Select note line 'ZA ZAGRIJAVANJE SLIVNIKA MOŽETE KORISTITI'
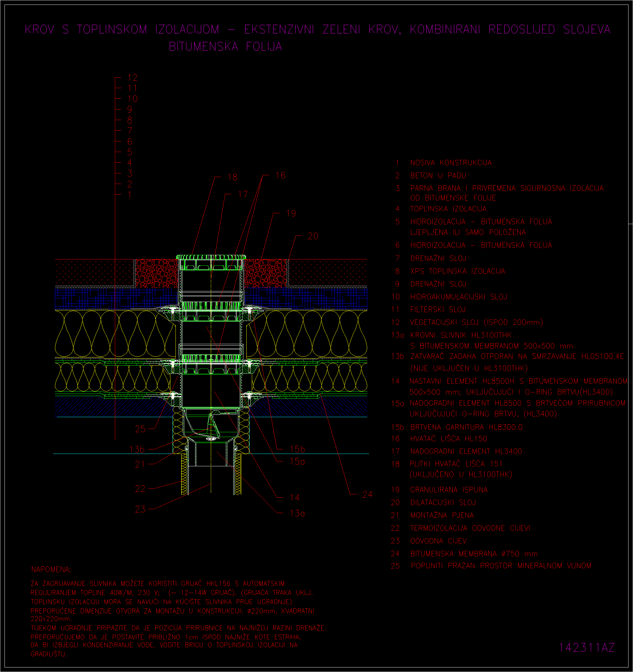This screenshot has height=672, width=633. click(x=104, y=584)
